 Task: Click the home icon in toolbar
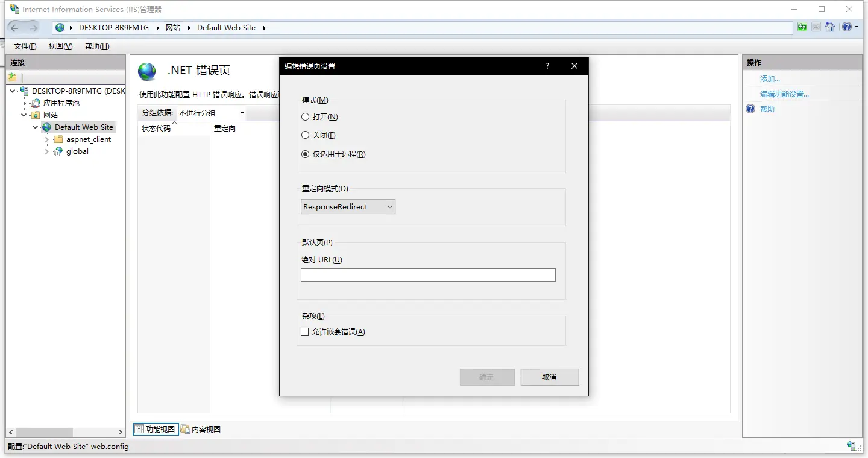(830, 27)
